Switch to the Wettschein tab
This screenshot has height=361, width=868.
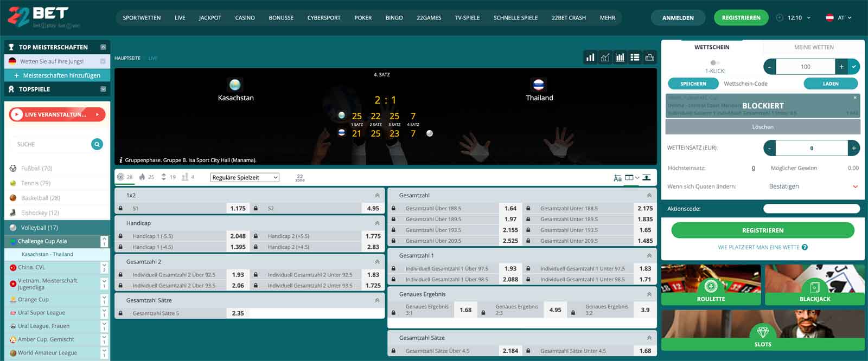pyautogui.click(x=712, y=47)
